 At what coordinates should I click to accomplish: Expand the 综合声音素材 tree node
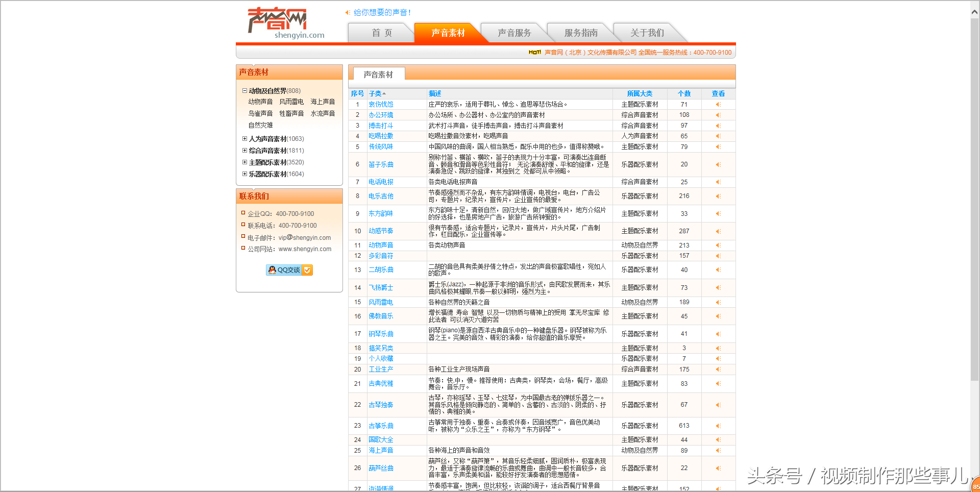coord(244,151)
